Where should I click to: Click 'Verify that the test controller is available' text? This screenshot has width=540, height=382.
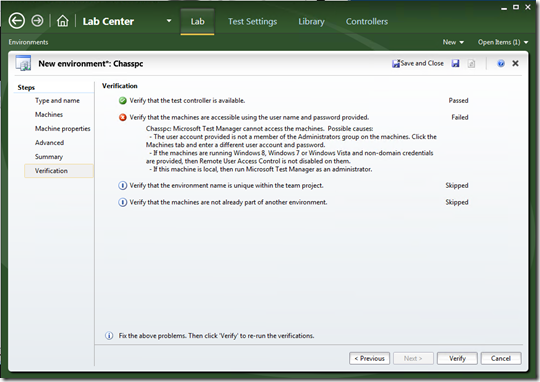(x=187, y=101)
